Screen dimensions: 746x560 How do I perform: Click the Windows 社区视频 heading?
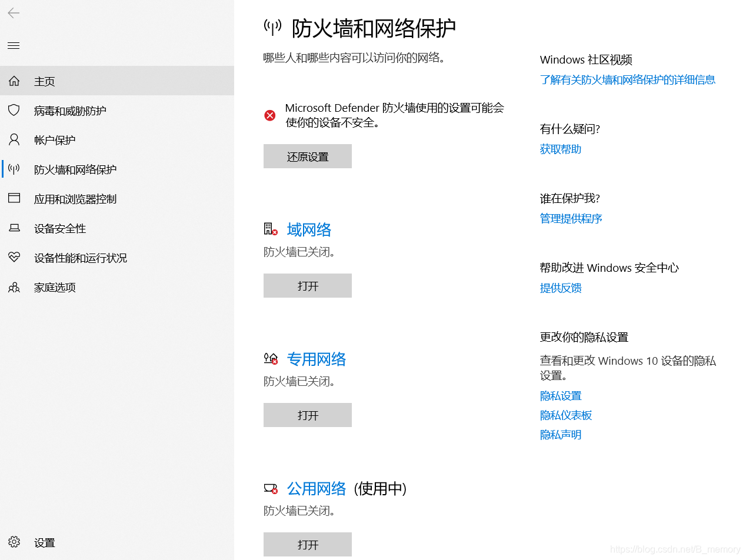click(x=586, y=59)
